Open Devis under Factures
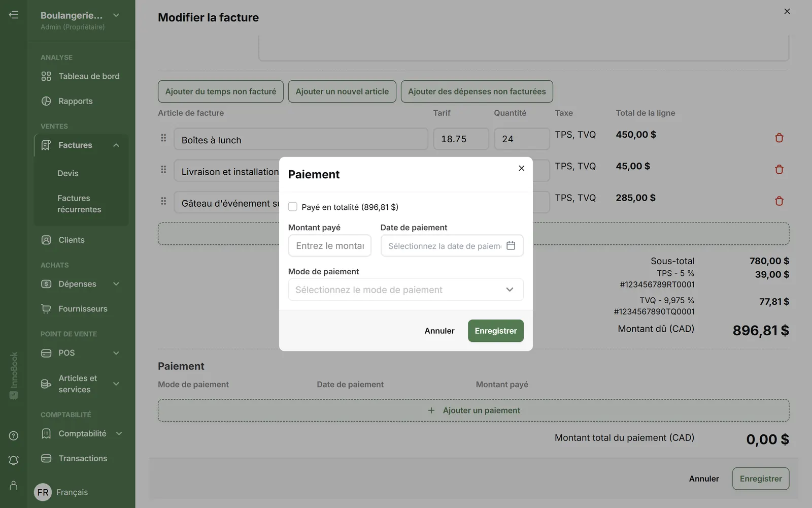This screenshot has width=812, height=508. pyautogui.click(x=68, y=173)
